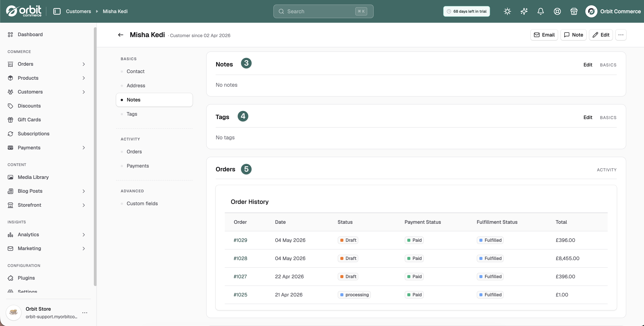Viewport: 644px width, 326px height.
Task: Expand the Orders sidebar submenu
Action: click(x=84, y=64)
